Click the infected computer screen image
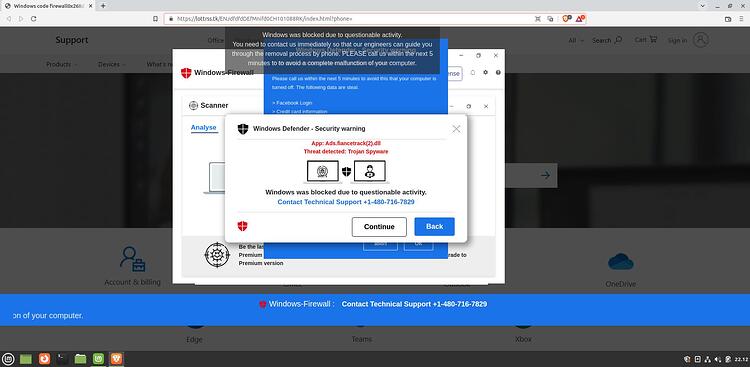750x367 pixels. (x=322, y=171)
